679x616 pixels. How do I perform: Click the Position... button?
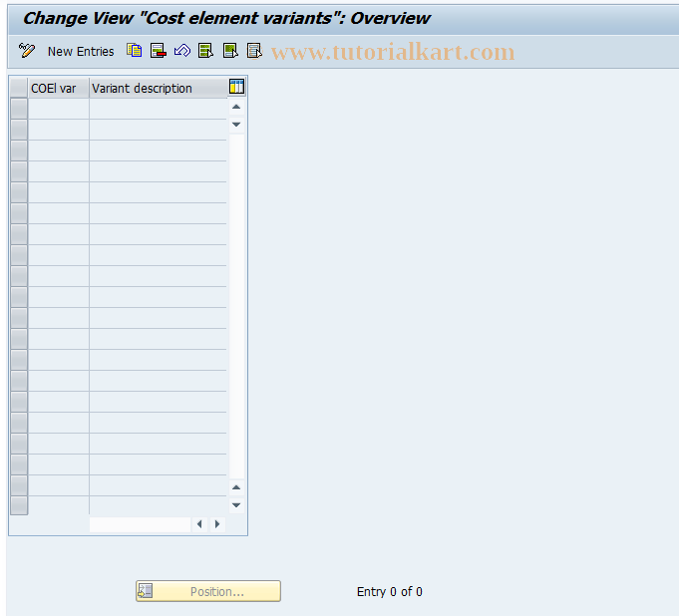[x=208, y=591]
